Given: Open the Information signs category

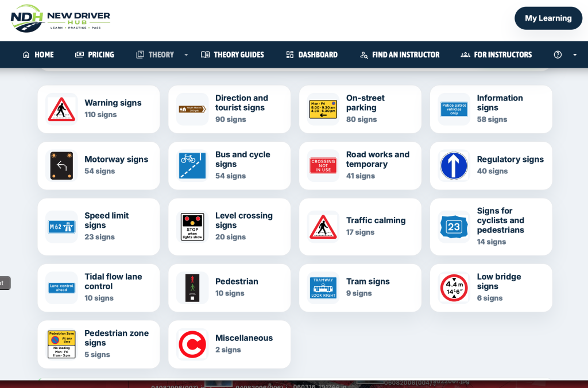Looking at the screenshot, I should coord(492,109).
